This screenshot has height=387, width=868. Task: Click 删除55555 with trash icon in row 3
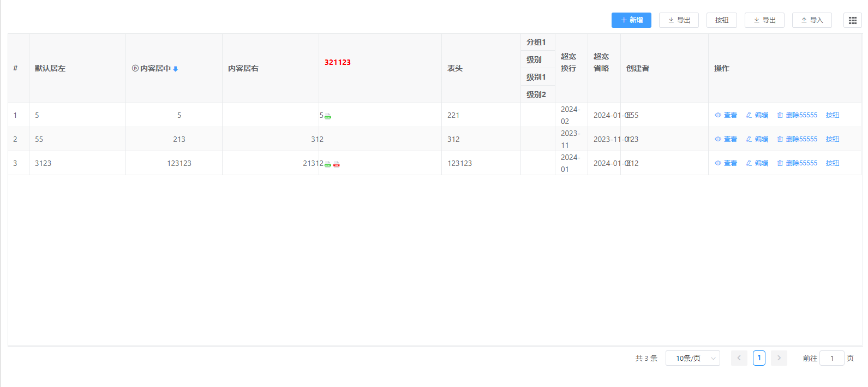click(797, 163)
